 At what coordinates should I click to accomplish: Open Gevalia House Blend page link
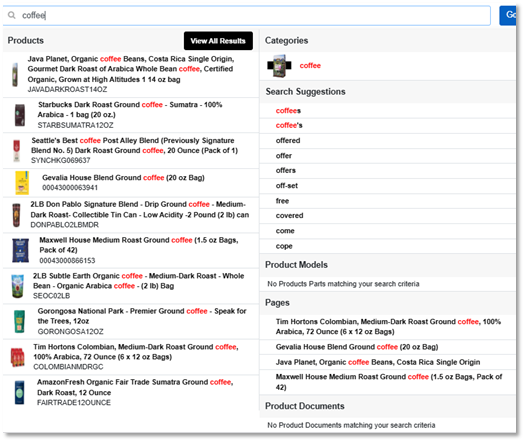point(357,347)
